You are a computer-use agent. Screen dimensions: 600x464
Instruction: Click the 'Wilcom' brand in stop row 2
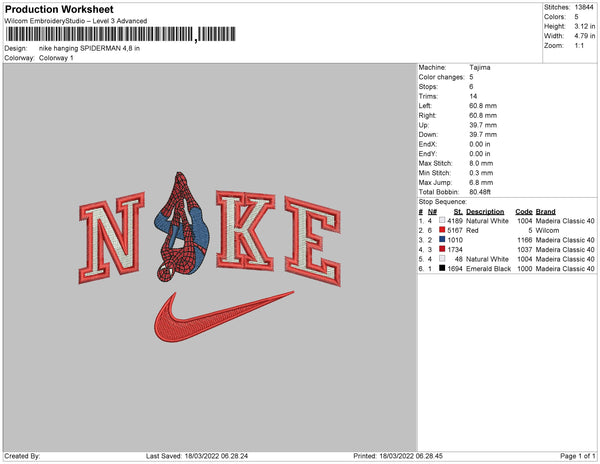[548, 230]
